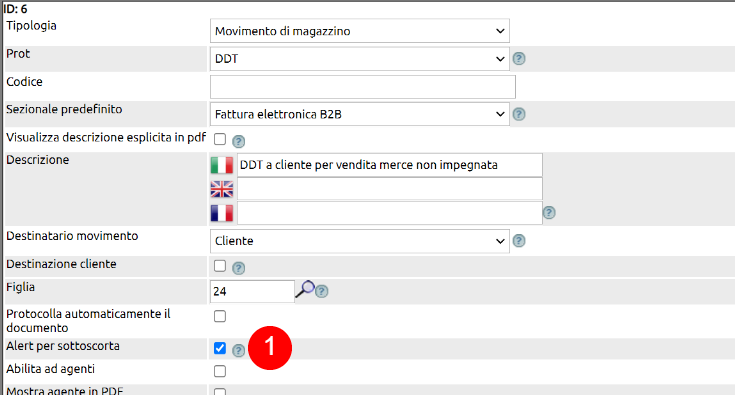The image size is (735, 395).
Task: Open help for Visualizza descrizione esplicita in pdf
Action: pyautogui.click(x=239, y=141)
